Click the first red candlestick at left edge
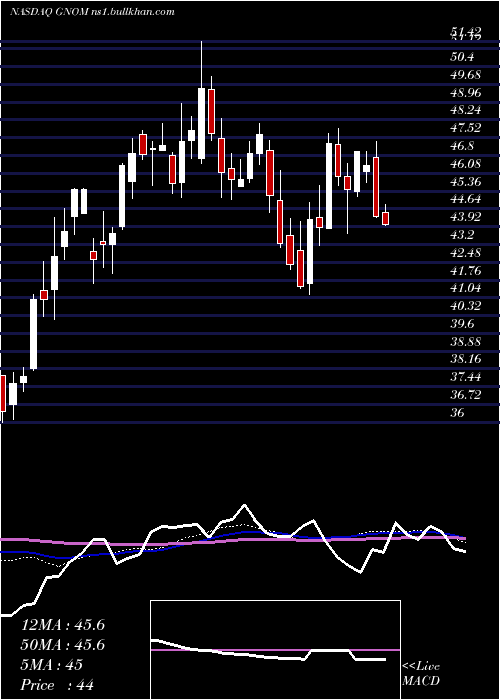Screen dimensions: 500x700 [3, 393]
